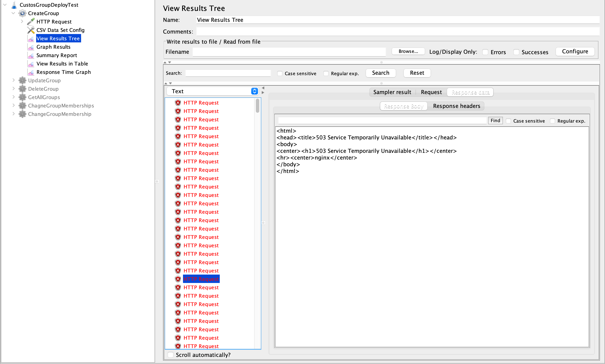Click the CSV Data Set Config tools icon
The width and height of the screenshot is (605, 364).
(x=31, y=30)
